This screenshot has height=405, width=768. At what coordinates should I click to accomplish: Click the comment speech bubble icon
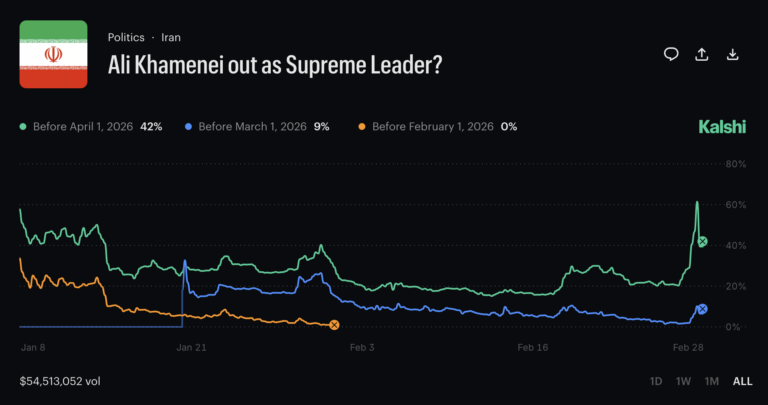(672, 54)
